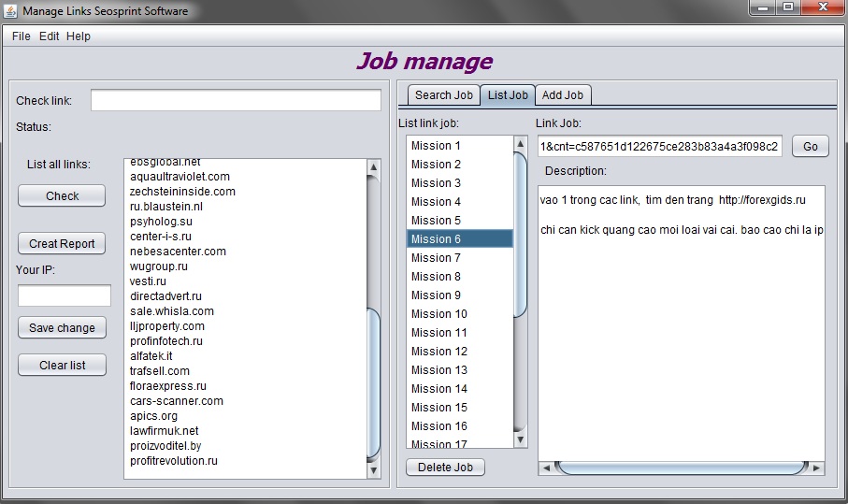Click the Go button

tap(811, 146)
